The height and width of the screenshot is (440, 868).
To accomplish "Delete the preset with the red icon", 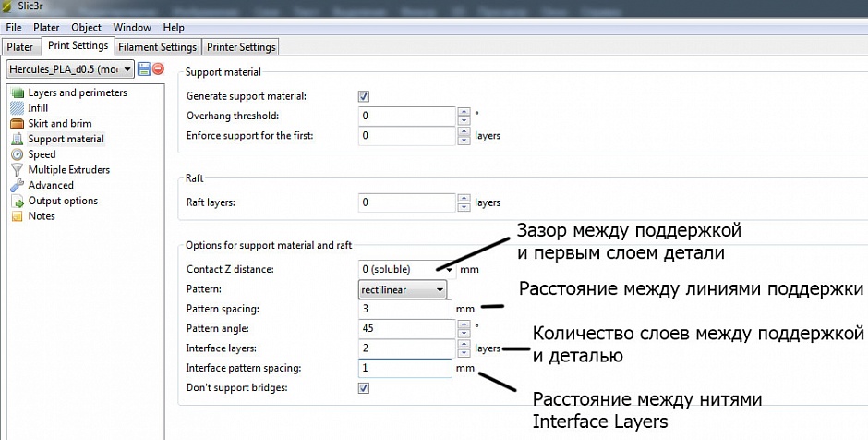I will pos(158,69).
